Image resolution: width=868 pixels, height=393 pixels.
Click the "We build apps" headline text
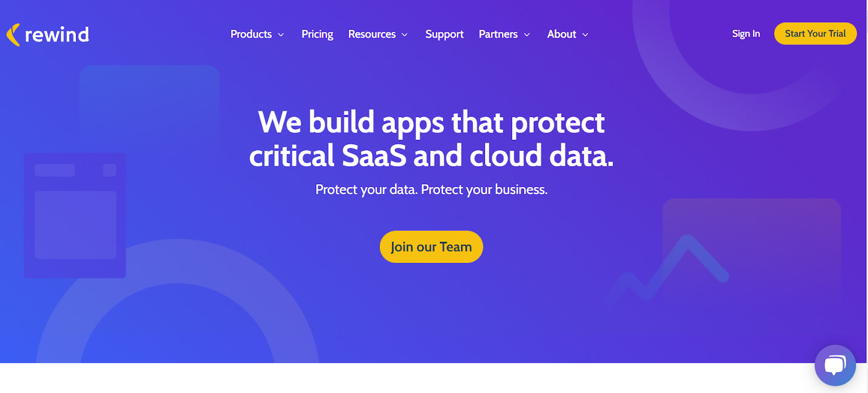(x=431, y=139)
